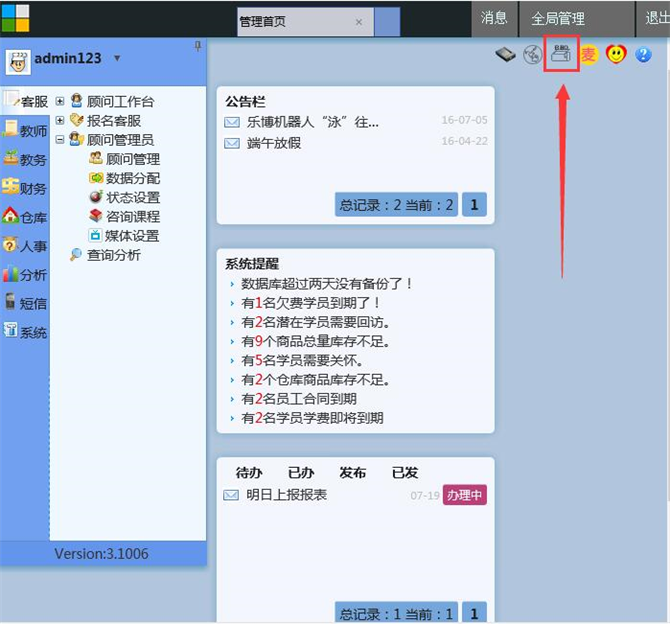Switch to the 已发 tab

(405, 473)
